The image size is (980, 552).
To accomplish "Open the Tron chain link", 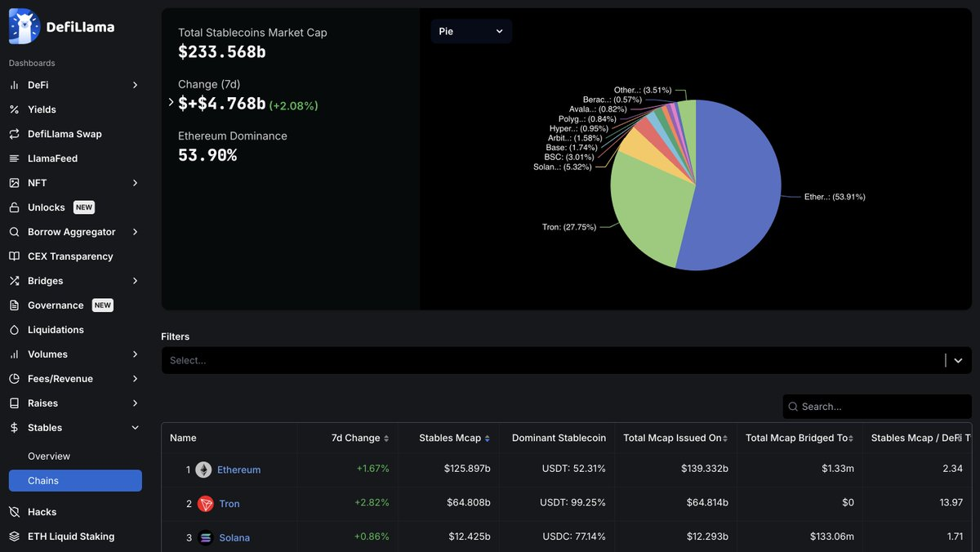I will coord(229,504).
